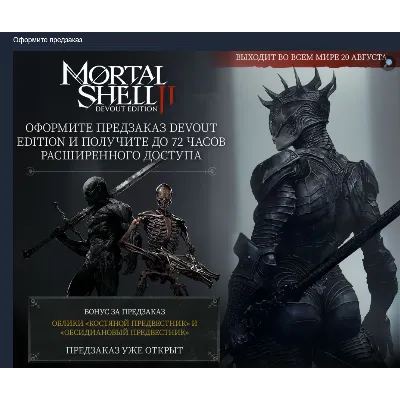This screenshot has height=400, width=400.
Task: Click the magnifier zoom icon on banner
Action: tap(389, 63)
